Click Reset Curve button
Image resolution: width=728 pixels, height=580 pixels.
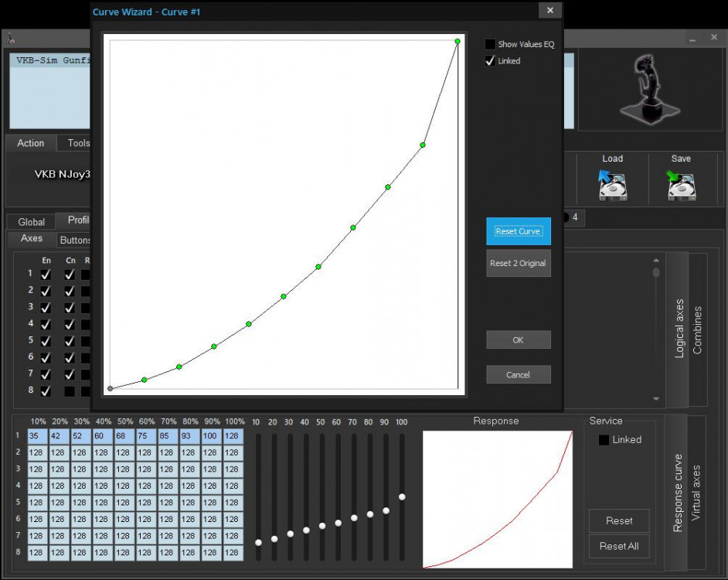pos(519,231)
